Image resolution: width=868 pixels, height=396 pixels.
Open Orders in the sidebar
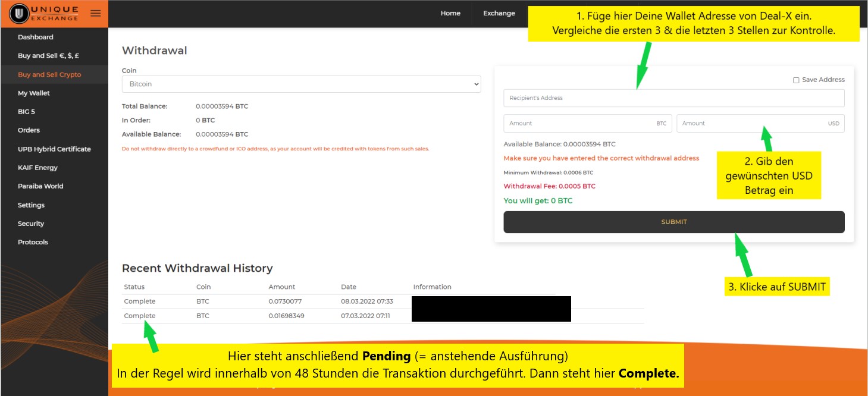[29, 130]
